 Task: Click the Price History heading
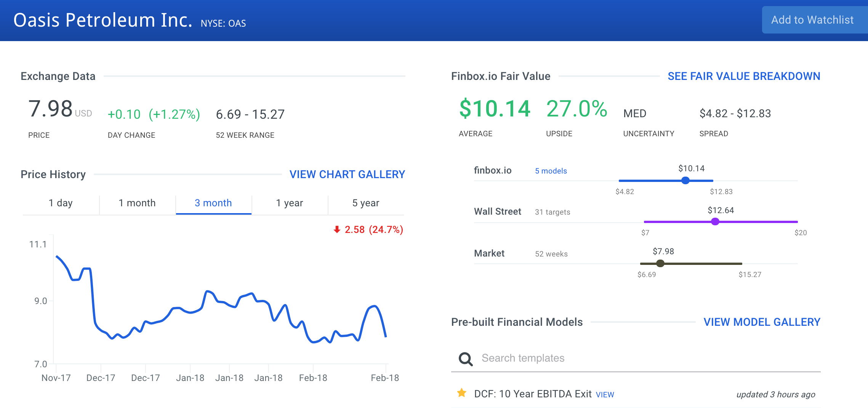point(53,174)
